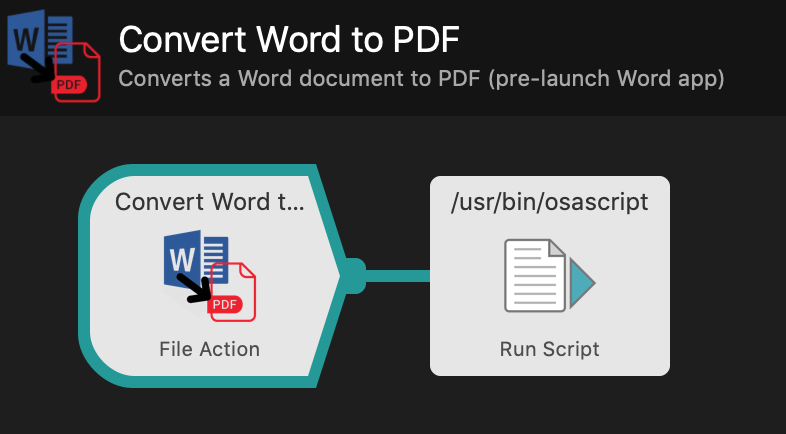786x434 pixels.
Task: Select the Word to PDF icon in File Action node
Action: coord(210,276)
